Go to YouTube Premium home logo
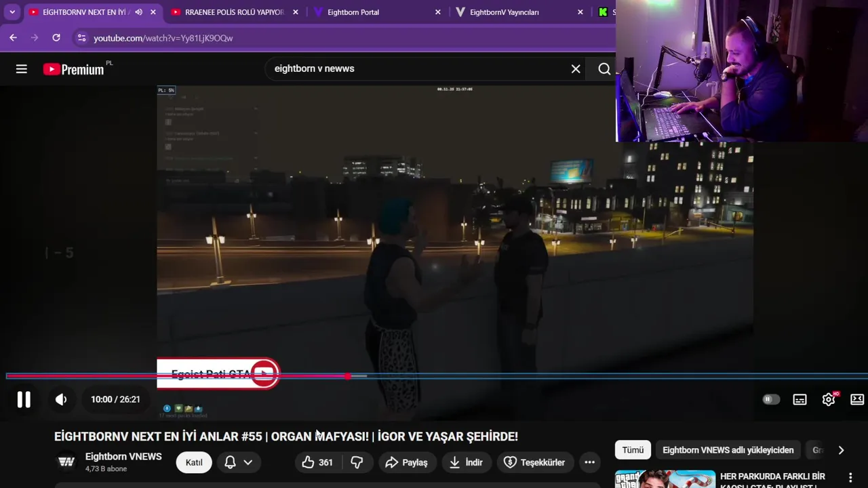The width and height of the screenshot is (868, 488). tap(73, 69)
